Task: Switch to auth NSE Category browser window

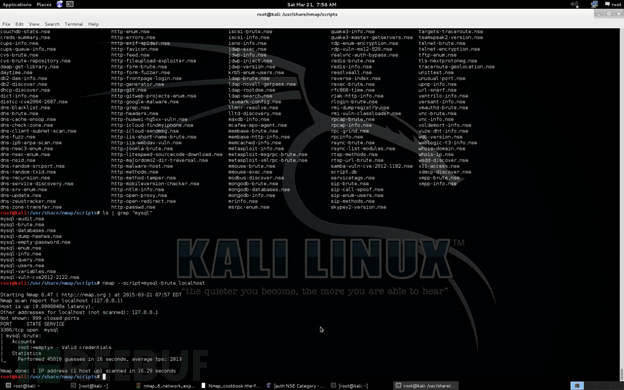Action: click(x=295, y=386)
